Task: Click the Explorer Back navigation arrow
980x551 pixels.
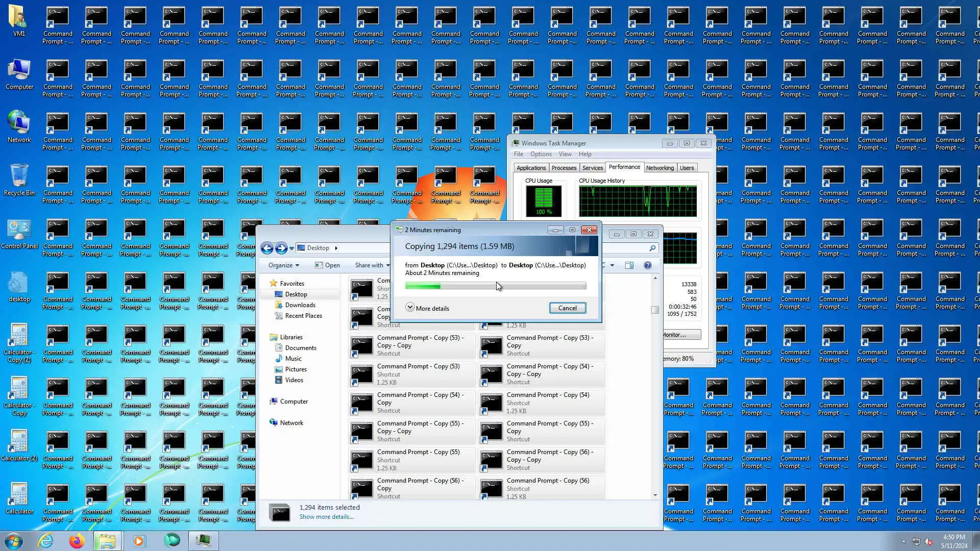Action: 267,248
